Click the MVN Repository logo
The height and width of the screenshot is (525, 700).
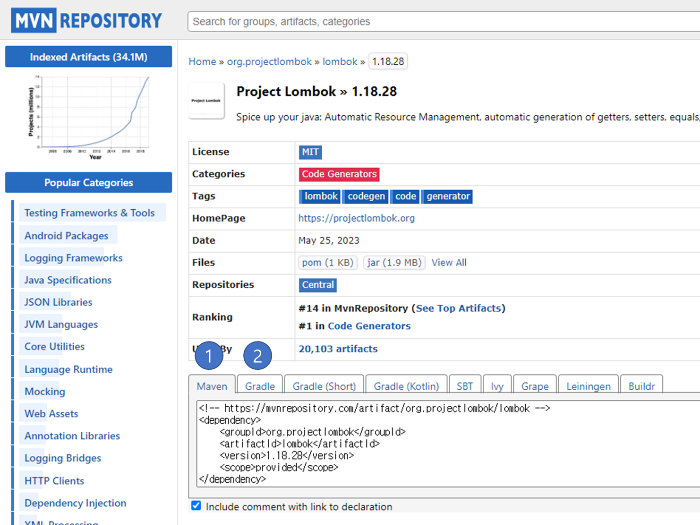coord(87,21)
